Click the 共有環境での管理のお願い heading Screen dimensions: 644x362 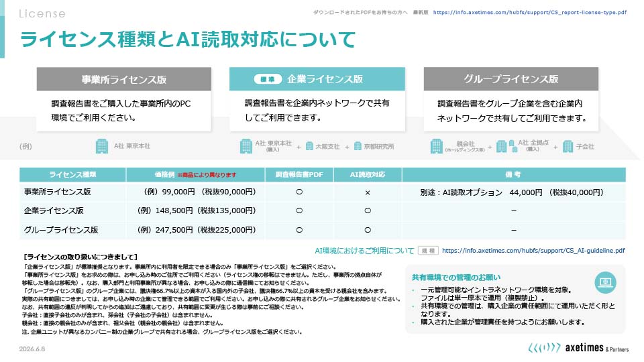click(x=456, y=278)
